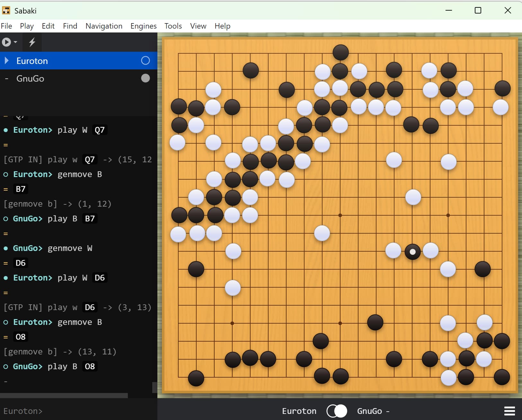Click the attach engine play icon
The width and height of the screenshot is (522, 420).
coord(6,42)
